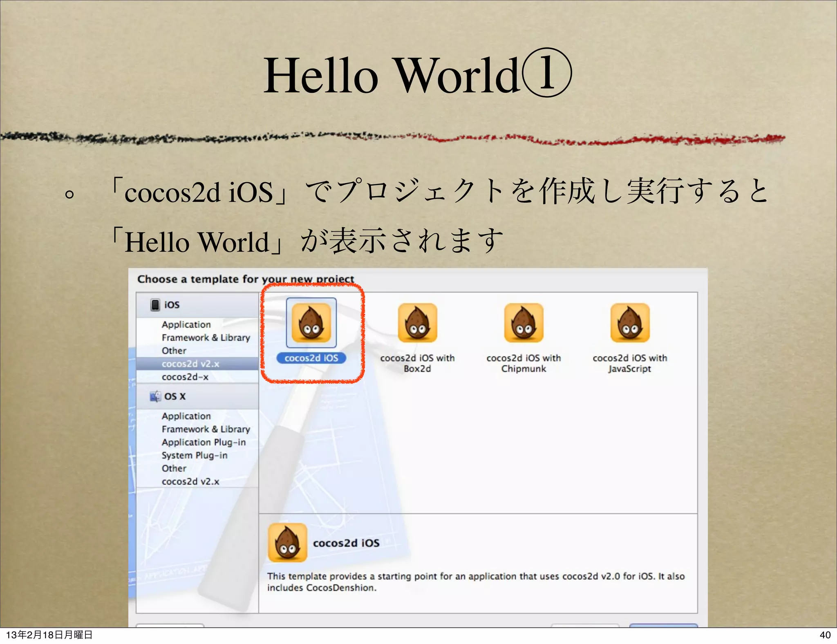This screenshot has height=644, width=837.
Task: Pick cocos2d iOS with JavaScript template
Action: click(x=630, y=323)
